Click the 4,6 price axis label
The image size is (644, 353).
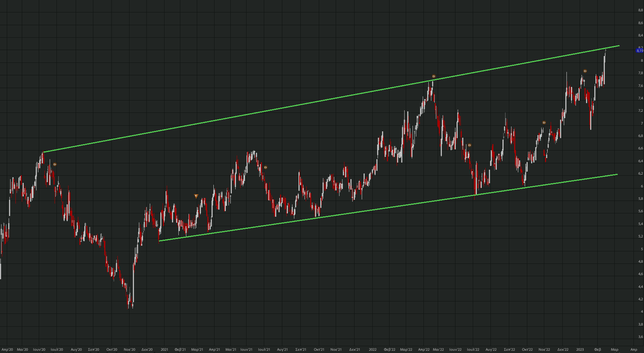click(x=641, y=274)
